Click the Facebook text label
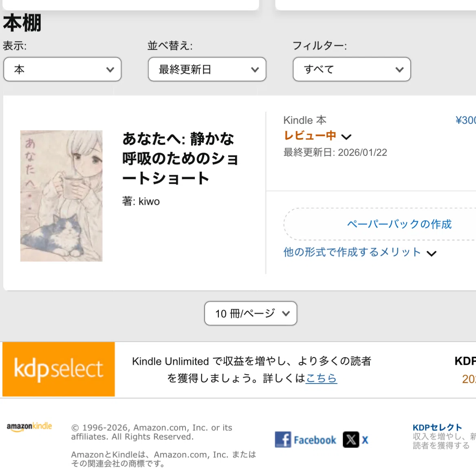This screenshot has height=476, width=476. (315, 440)
